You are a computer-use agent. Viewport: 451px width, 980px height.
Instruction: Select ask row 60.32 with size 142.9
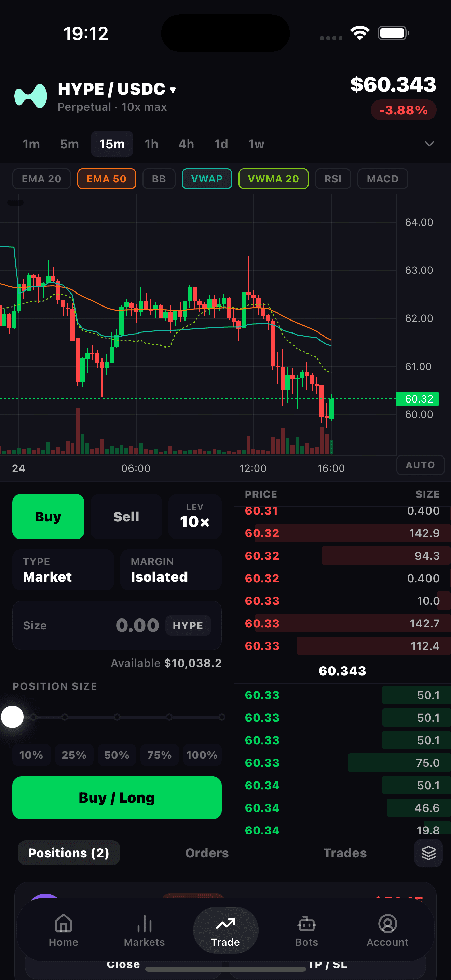pos(342,533)
